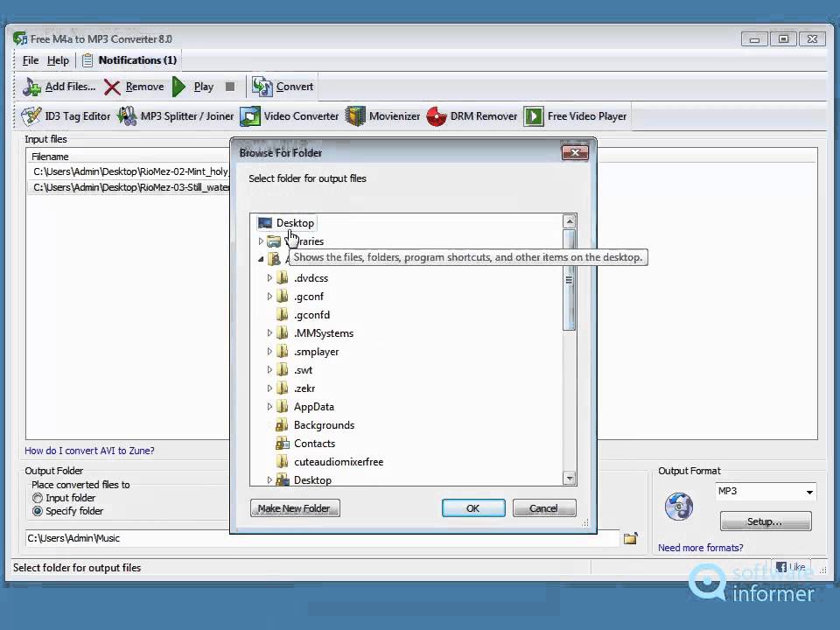Open the Free Video Player tool

pyautogui.click(x=576, y=116)
